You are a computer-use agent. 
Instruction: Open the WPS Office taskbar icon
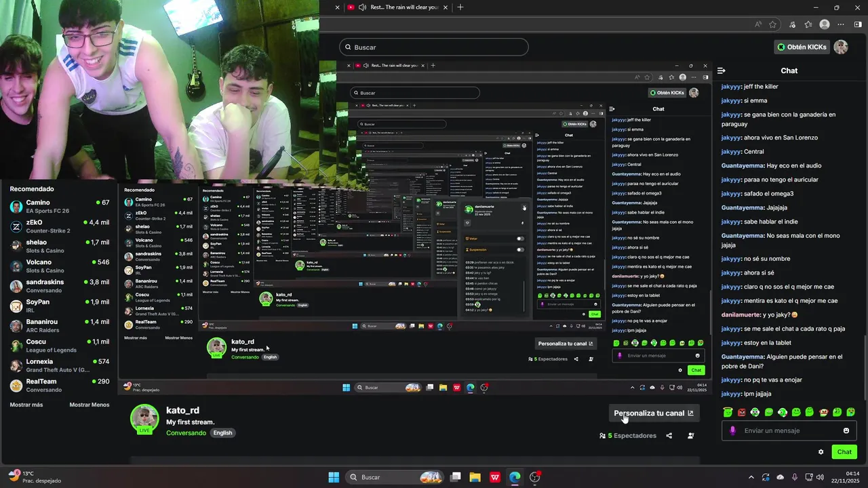495,477
